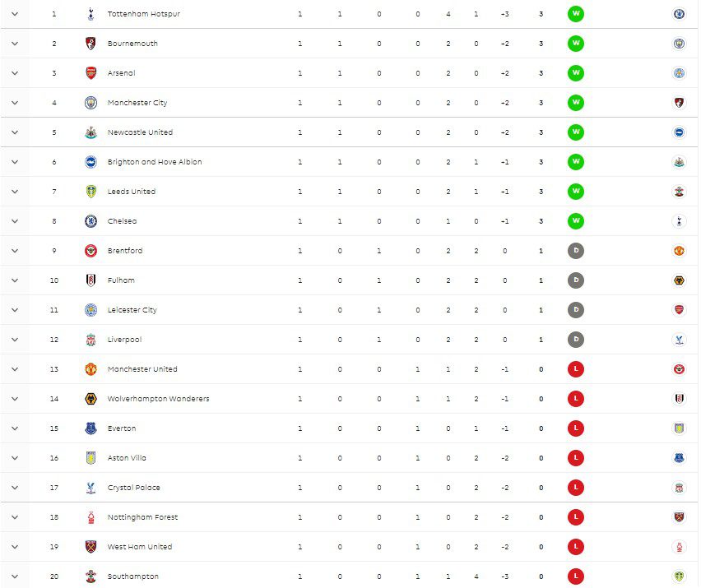
Task: Expand the Chelsea row using its chevron
Action: click(x=15, y=221)
